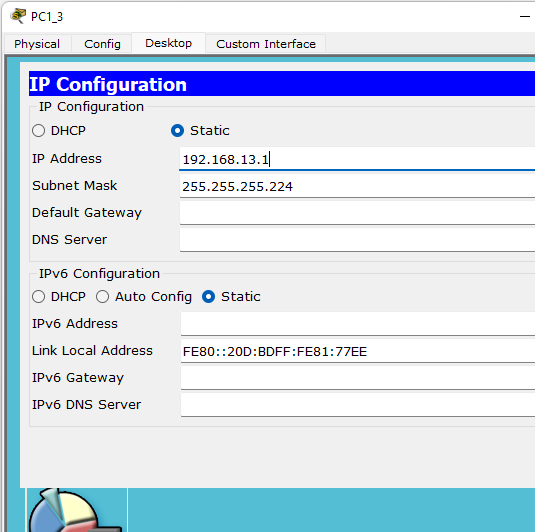Open the Custom Interface tab
Screen dimensions: 535x532
tap(266, 44)
